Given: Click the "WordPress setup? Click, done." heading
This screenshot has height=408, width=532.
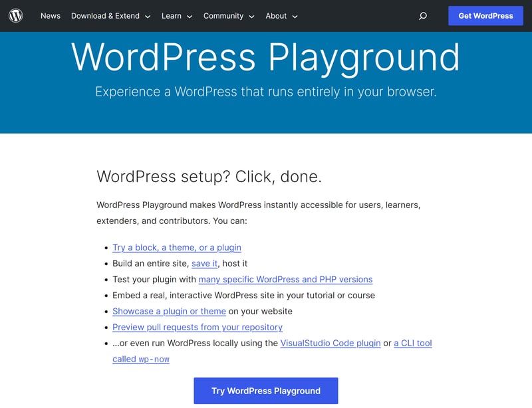Looking at the screenshot, I should click(x=209, y=176).
